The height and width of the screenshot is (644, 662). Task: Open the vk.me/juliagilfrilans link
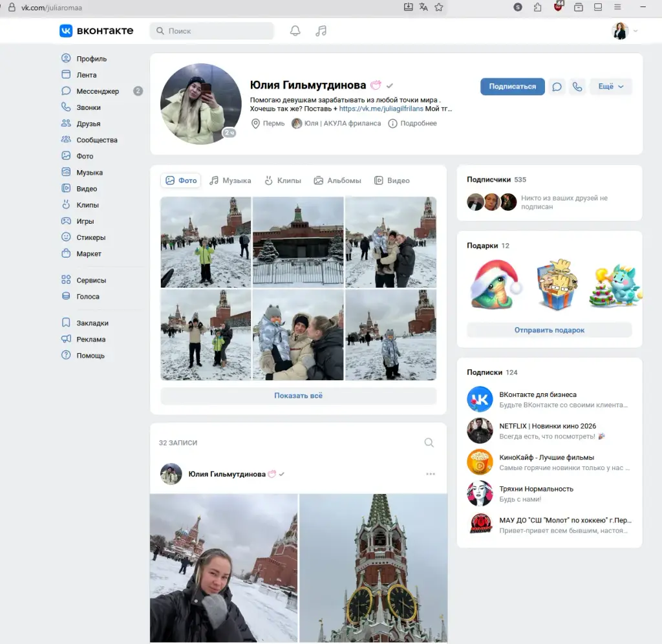(381, 109)
